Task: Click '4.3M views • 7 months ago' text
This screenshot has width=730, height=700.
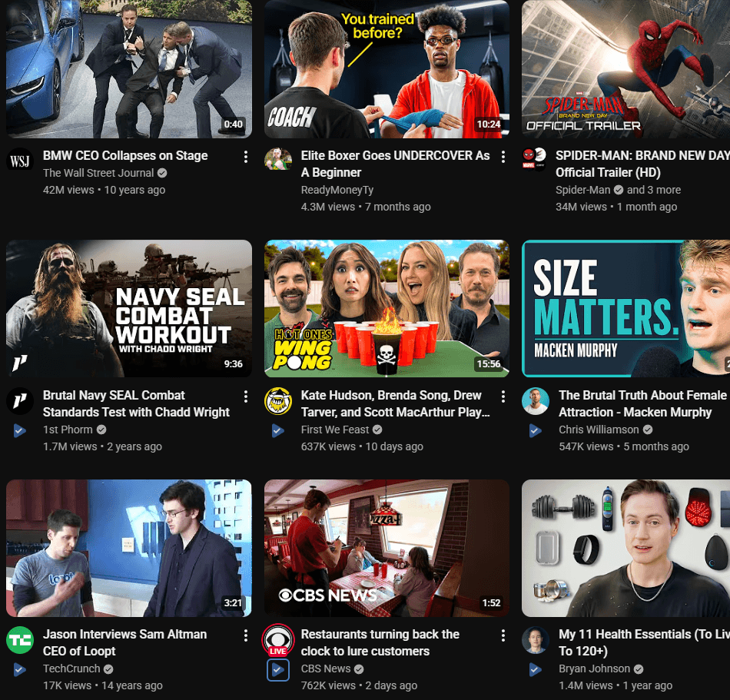Action: pos(366,207)
